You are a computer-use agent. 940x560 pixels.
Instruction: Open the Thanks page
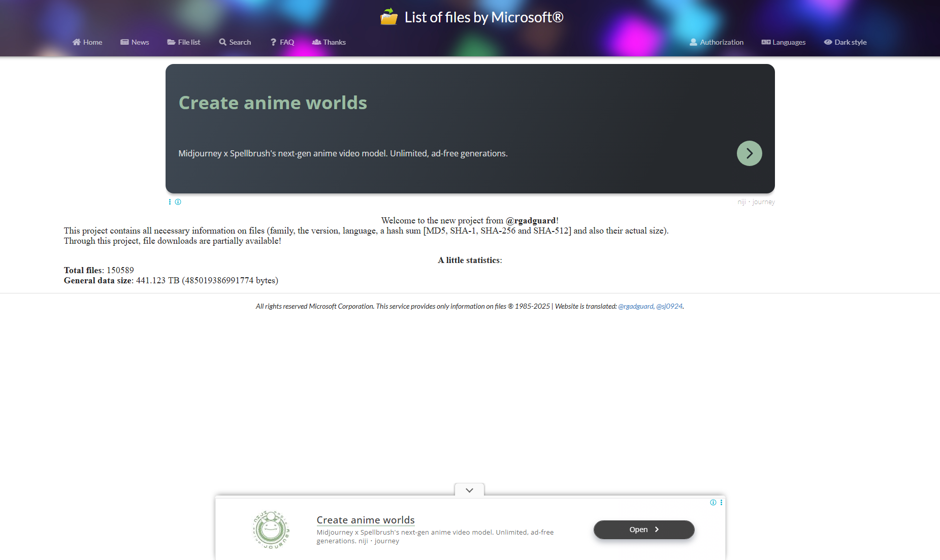point(329,42)
